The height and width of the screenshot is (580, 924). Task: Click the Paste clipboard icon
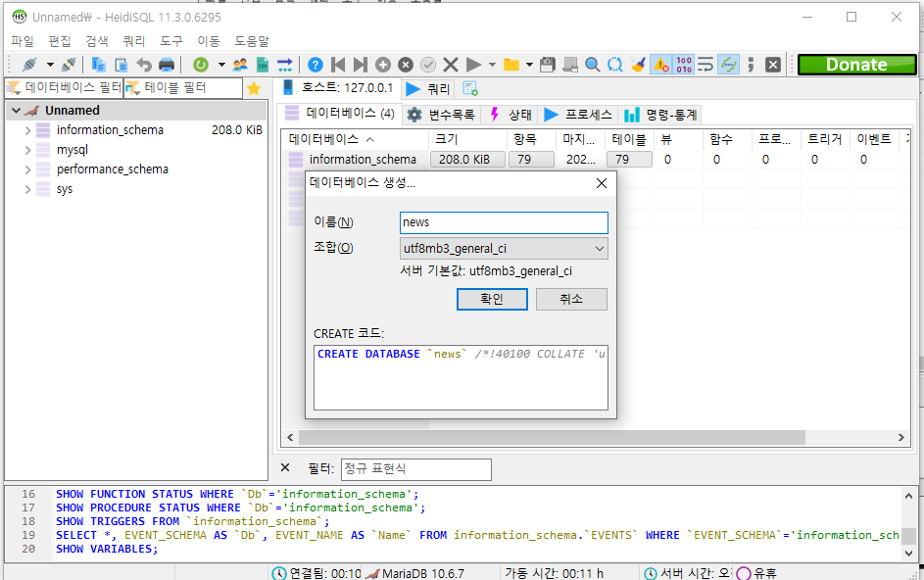pos(121,65)
